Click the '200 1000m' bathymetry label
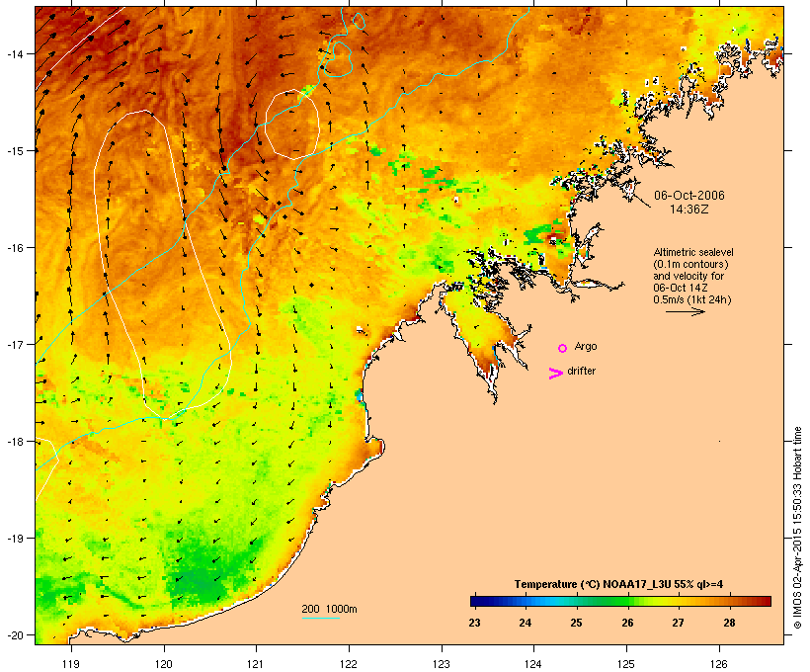Image resolution: width=810 pixels, height=672 pixels. coord(329,609)
